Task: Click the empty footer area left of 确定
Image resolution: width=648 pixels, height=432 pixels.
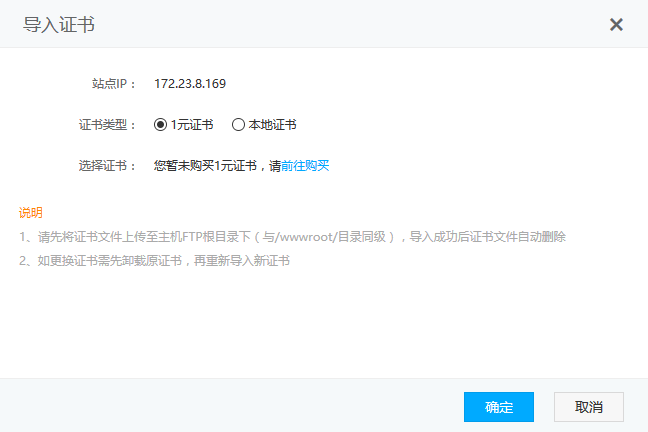Action: click(230, 407)
